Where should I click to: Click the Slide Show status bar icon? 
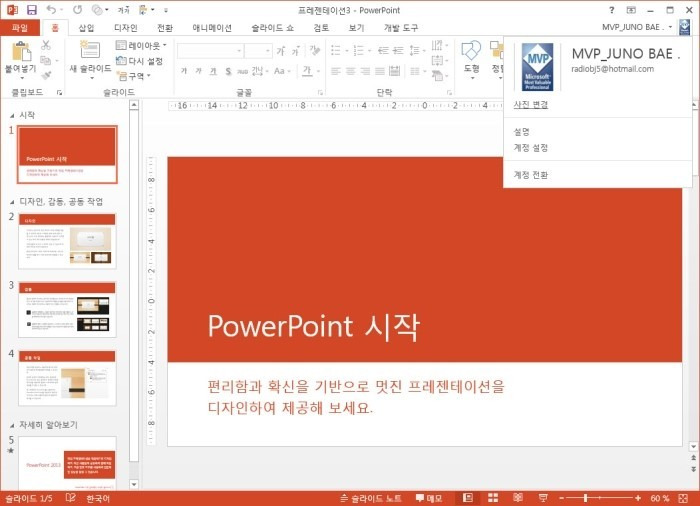pos(543,498)
